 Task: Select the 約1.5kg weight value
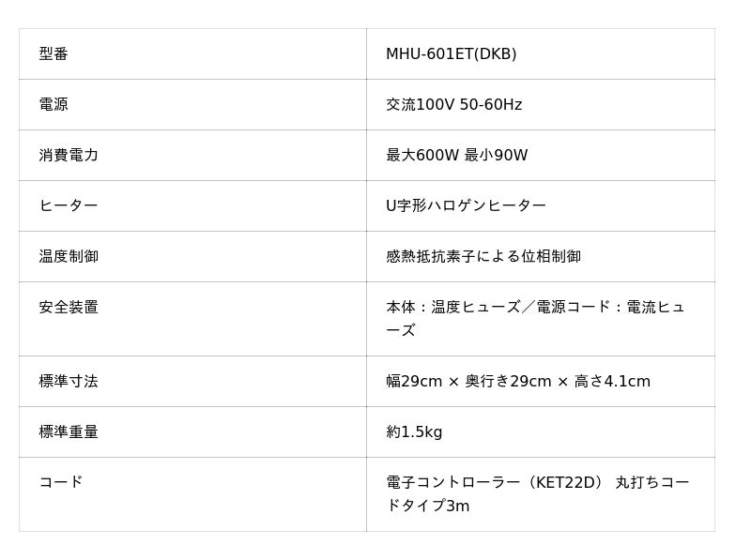(414, 432)
